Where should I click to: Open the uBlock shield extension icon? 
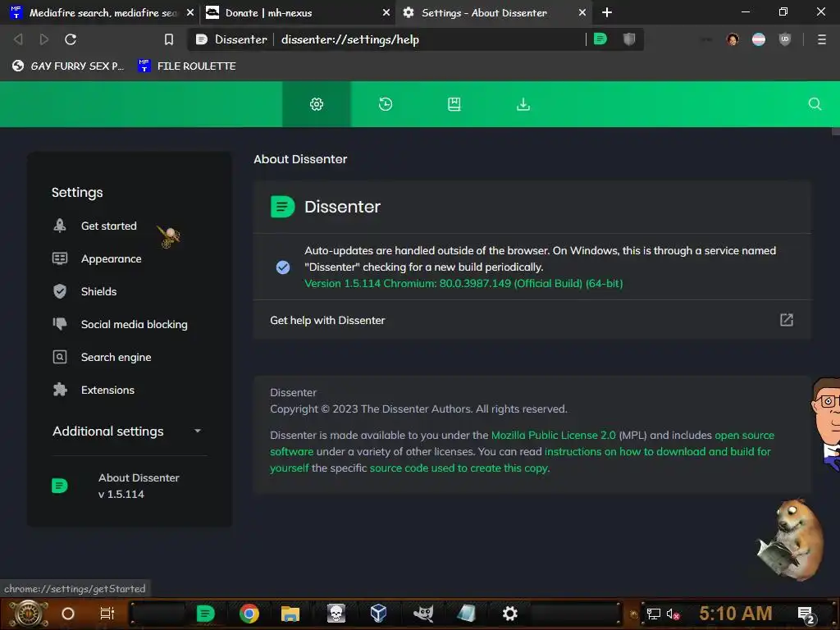tap(785, 39)
